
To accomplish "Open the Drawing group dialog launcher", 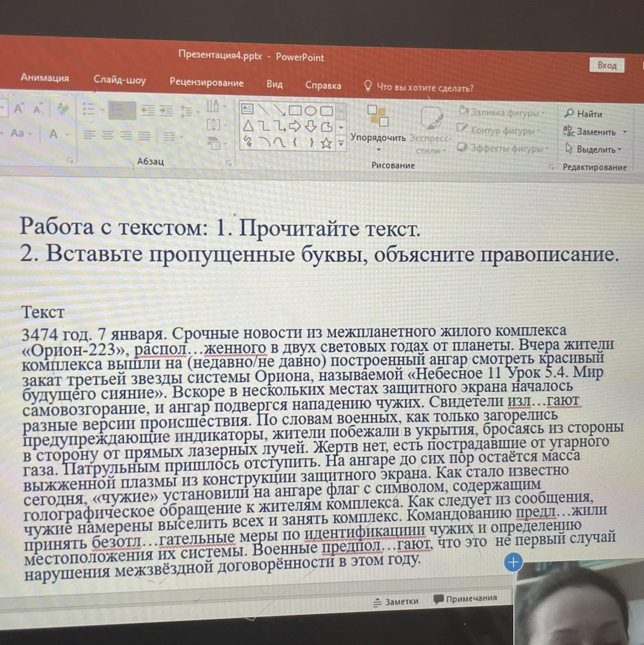I will click(551, 167).
